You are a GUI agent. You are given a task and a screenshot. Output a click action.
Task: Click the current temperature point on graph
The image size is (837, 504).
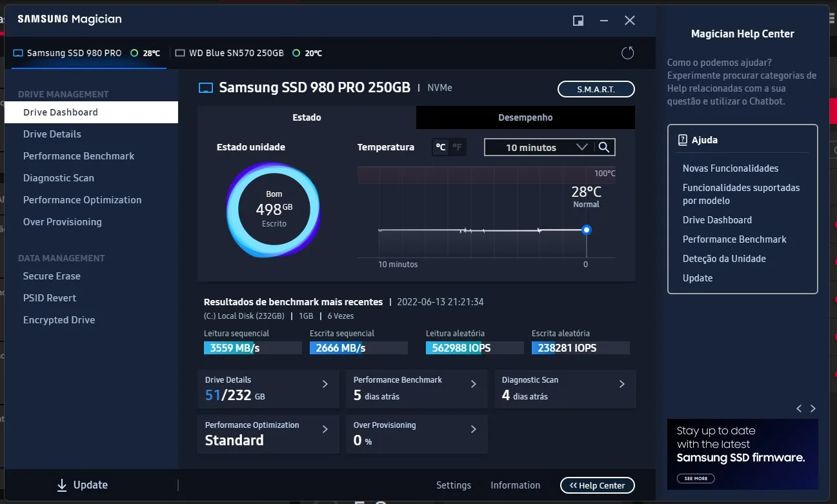(x=586, y=230)
